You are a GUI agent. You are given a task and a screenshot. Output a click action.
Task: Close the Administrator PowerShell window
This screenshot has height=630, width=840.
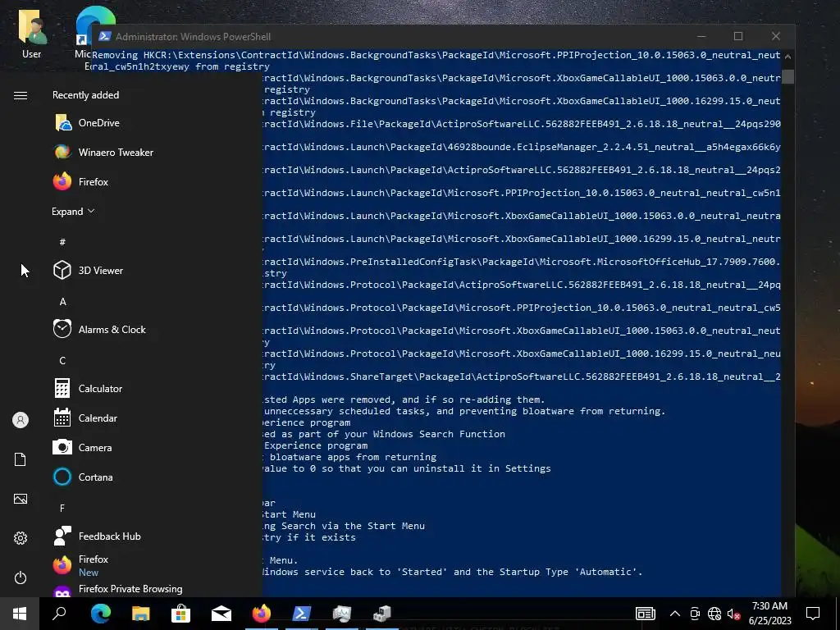[x=776, y=36]
